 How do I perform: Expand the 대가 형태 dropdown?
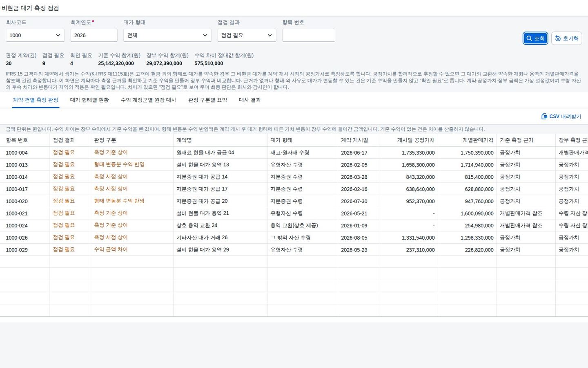[x=167, y=35]
